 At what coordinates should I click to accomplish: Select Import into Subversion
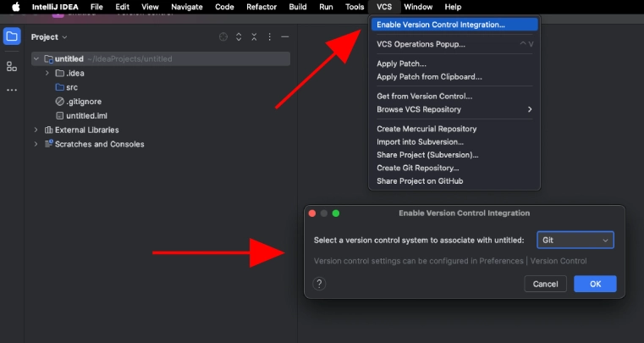coord(454,142)
